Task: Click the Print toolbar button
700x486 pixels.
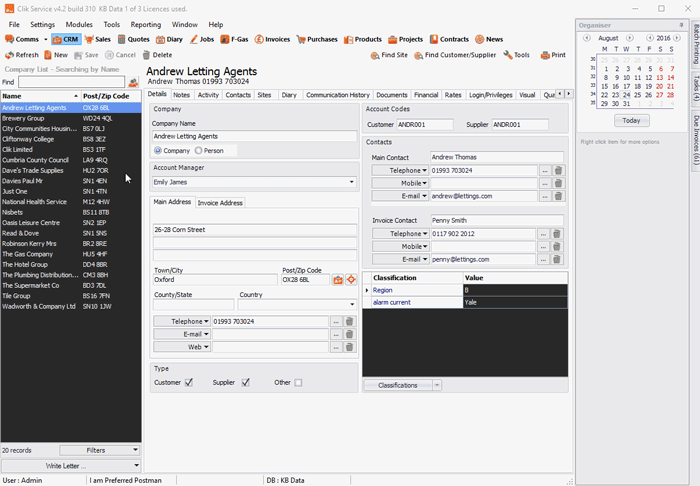Action: (x=552, y=55)
